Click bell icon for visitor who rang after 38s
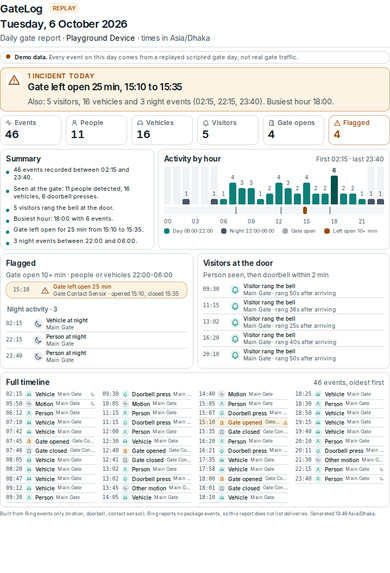The height and width of the screenshot is (573, 390). [x=235, y=306]
